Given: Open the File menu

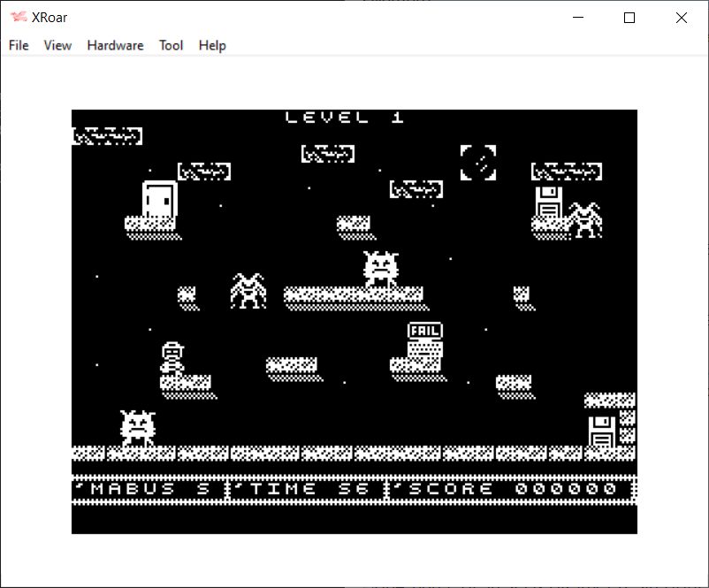Looking at the screenshot, I should point(19,45).
